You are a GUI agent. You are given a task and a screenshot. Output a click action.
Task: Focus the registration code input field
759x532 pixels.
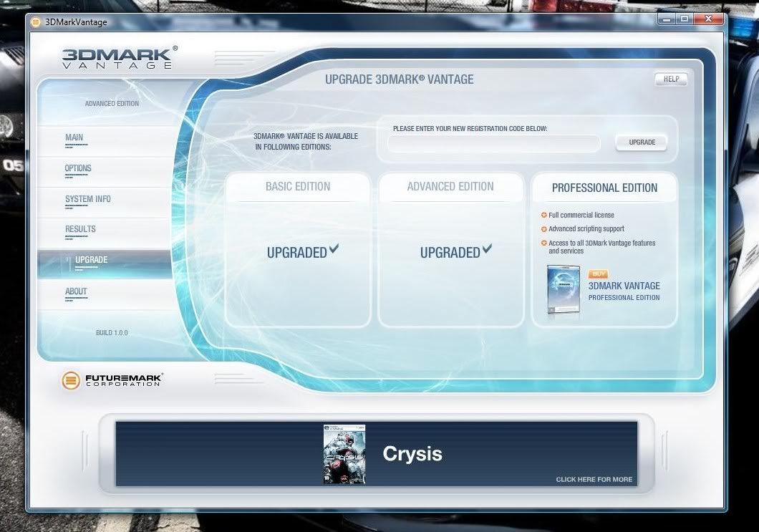[x=494, y=144]
